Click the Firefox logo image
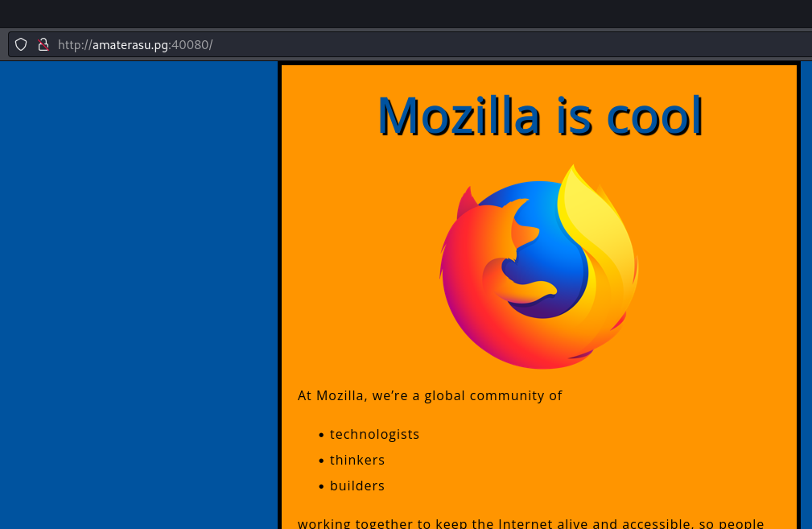 [538, 267]
